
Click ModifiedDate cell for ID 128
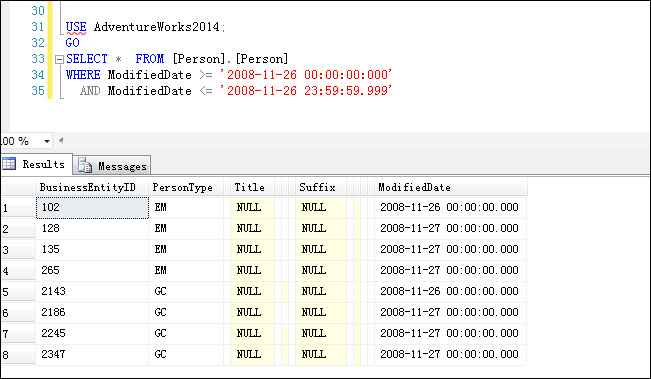(x=450, y=229)
